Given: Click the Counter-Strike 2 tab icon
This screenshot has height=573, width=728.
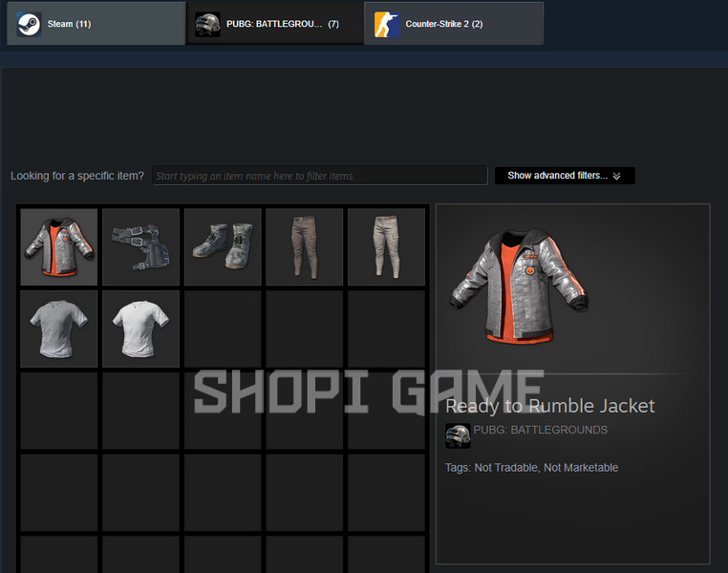Looking at the screenshot, I should click(x=387, y=24).
